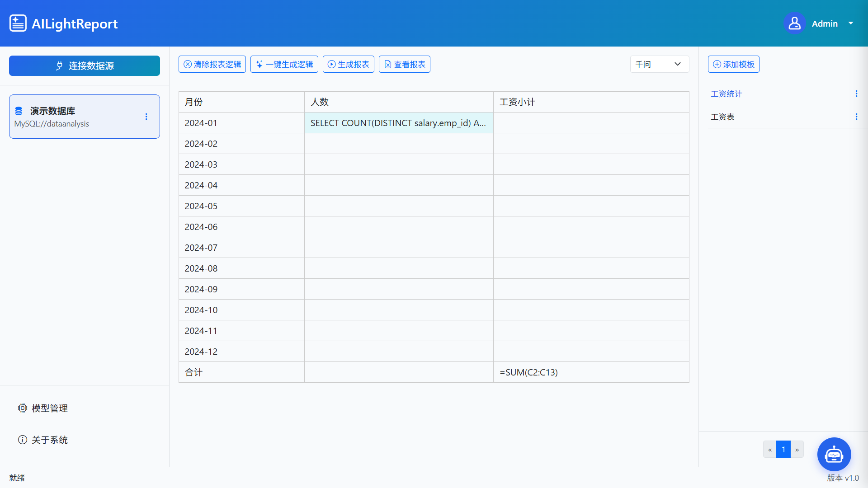The image size is (868, 488).
Task: Open the three-dot menu for 工资表 template
Action: 856,116
